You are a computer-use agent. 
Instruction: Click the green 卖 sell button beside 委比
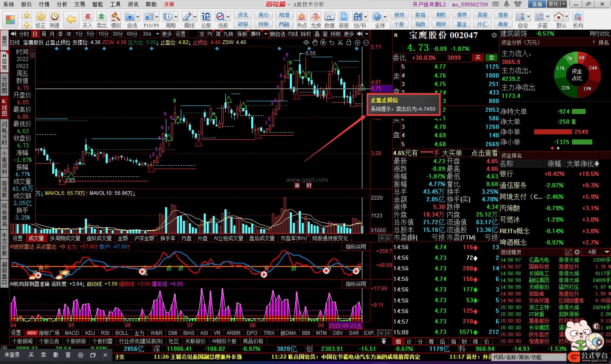491,58
